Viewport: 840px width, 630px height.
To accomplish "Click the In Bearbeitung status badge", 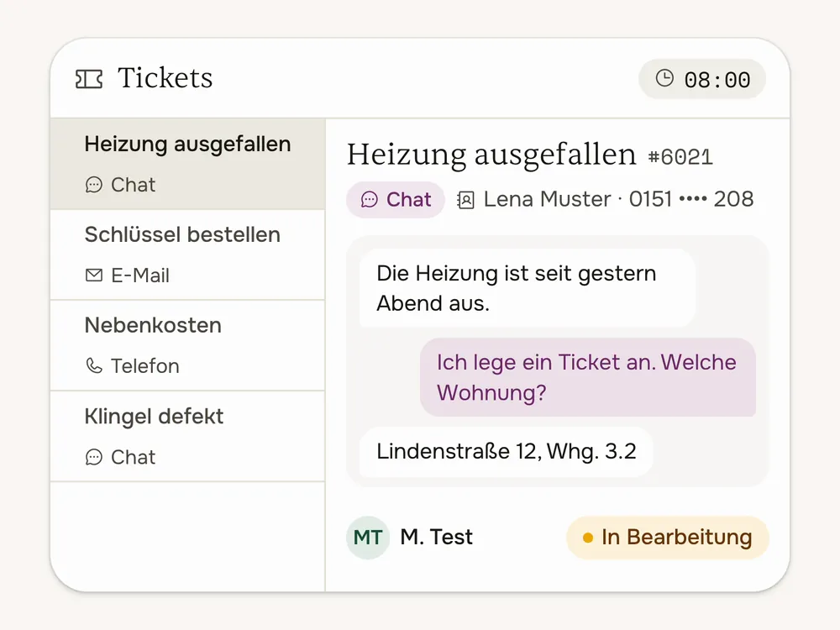I will [668, 538].
